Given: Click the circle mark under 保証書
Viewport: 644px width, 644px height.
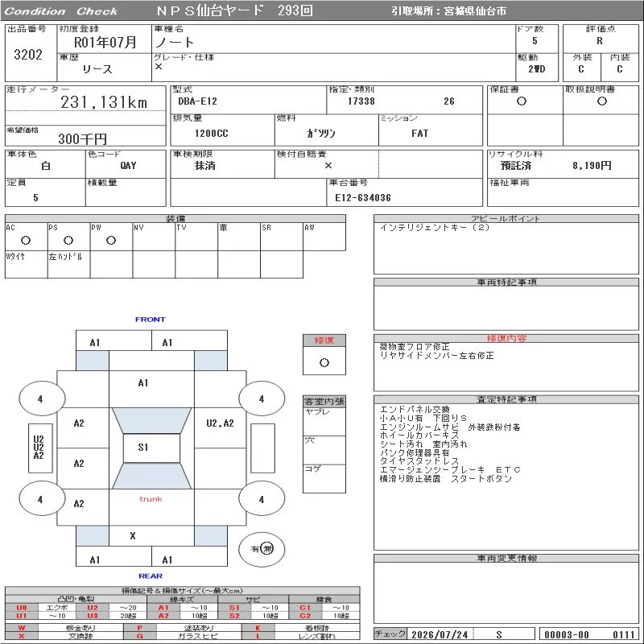Looking at the screenshot, I should pos(521,101).
